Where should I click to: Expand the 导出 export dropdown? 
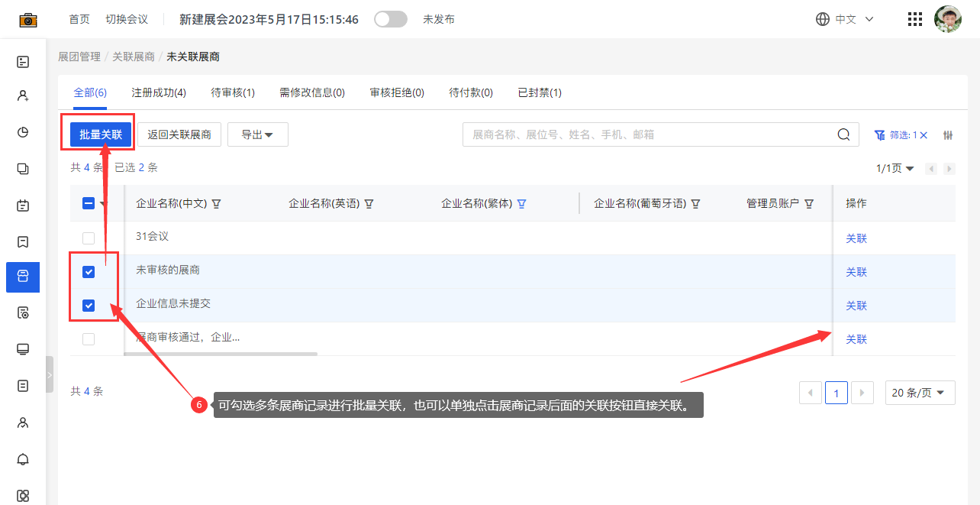tap(258, 134)
